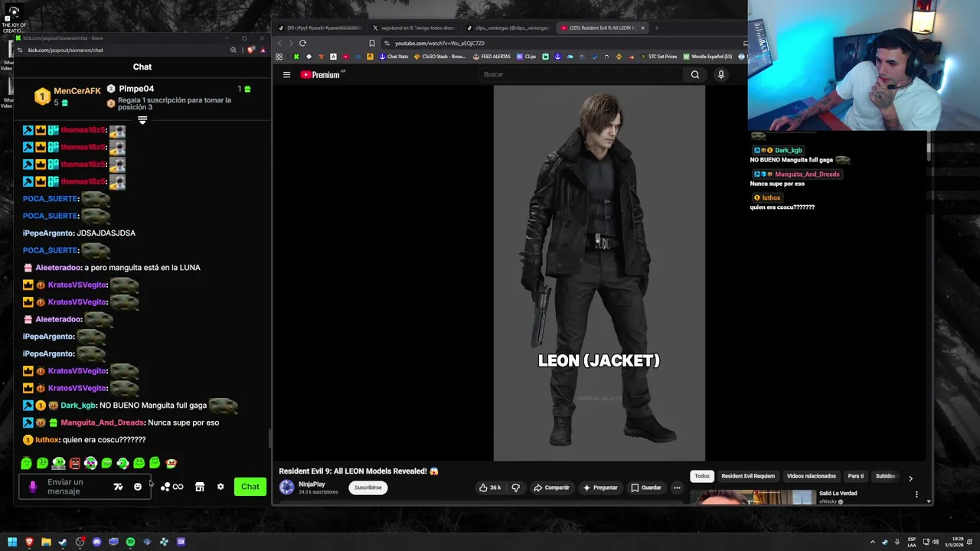Click username Dark_kgb in Kick chat
The height and width of the screenshot is (551, 980).
point(78,406)
